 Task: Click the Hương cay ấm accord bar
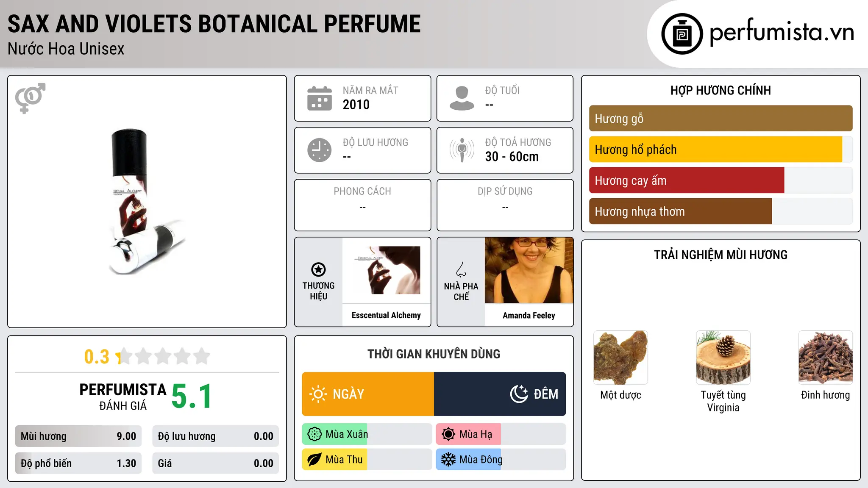click(x=721, y=180)
